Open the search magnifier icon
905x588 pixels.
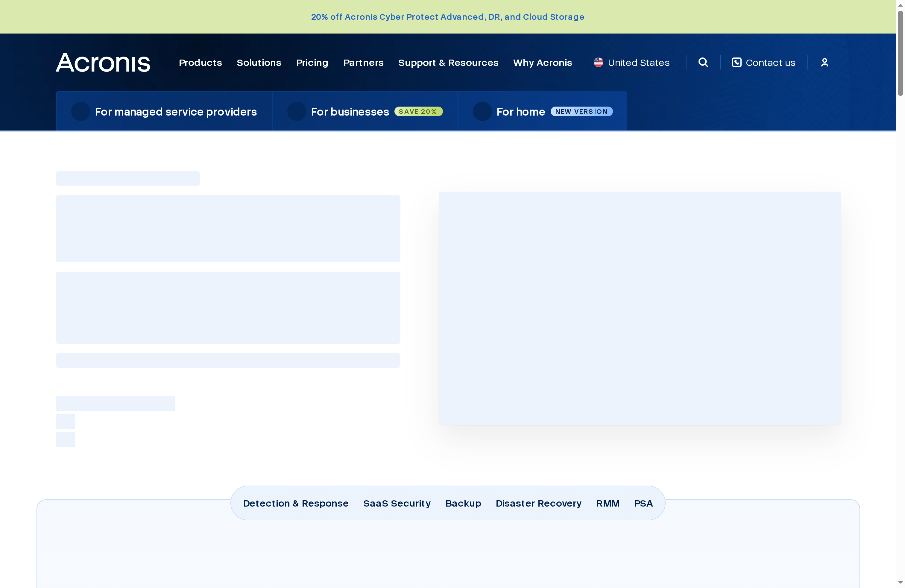[703, 62]
